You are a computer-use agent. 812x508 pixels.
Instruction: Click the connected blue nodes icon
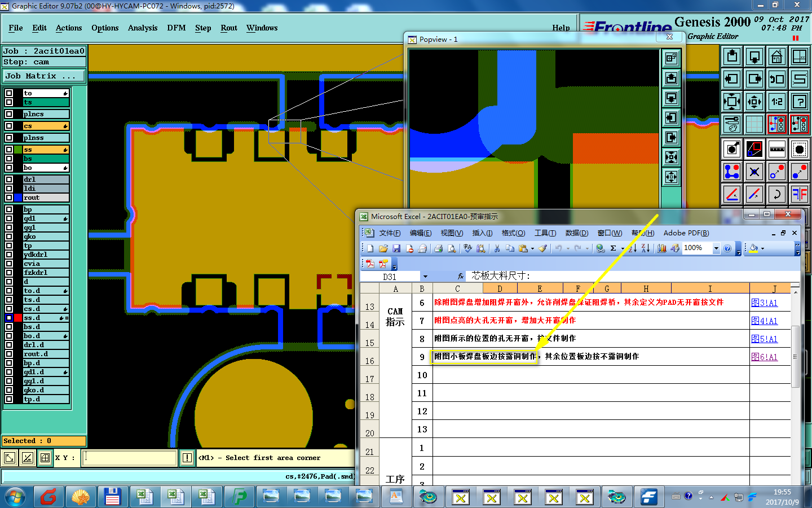(732, 172)
